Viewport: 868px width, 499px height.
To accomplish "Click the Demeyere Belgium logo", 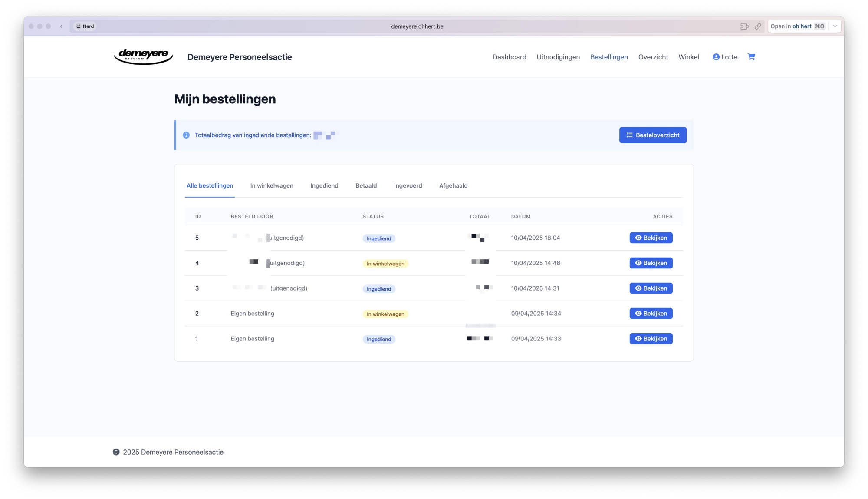I will [143, 56].
